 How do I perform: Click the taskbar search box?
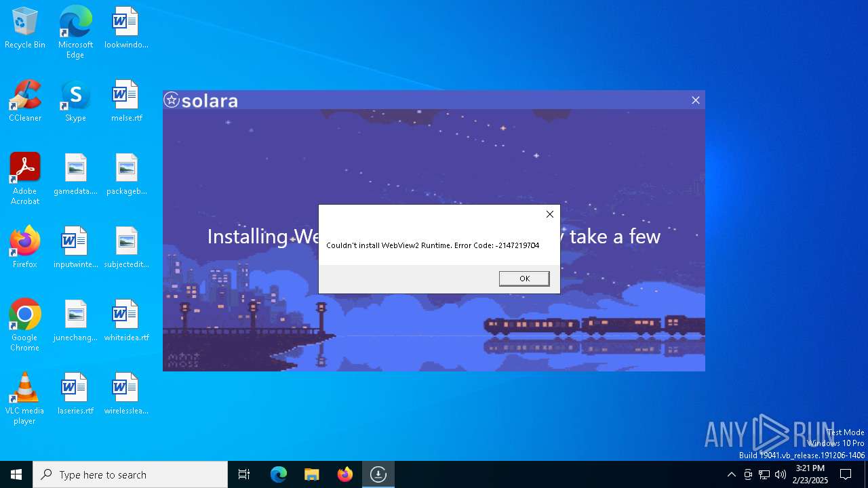click(130, 474)
